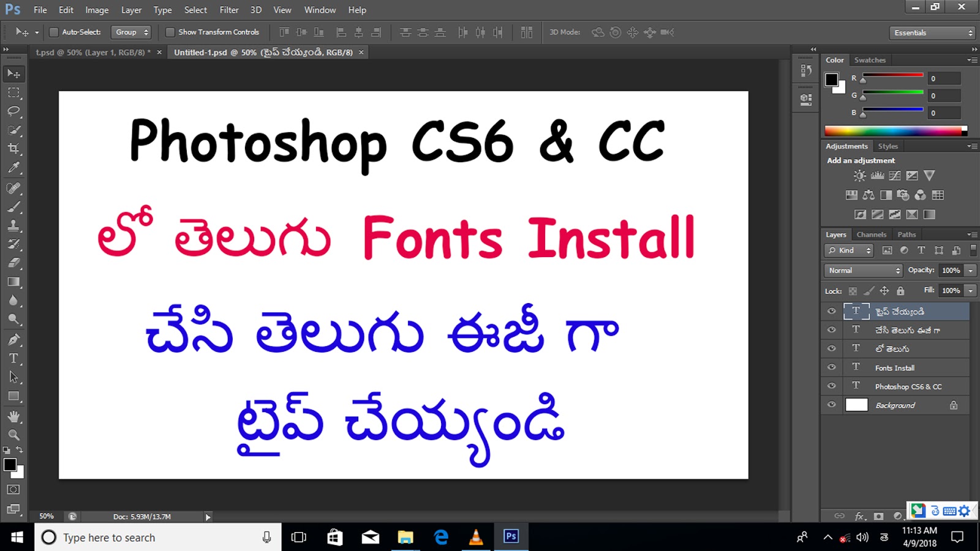Open the Essentials workspace dropdown
The image size is (980, 551).
pos(932,33)
